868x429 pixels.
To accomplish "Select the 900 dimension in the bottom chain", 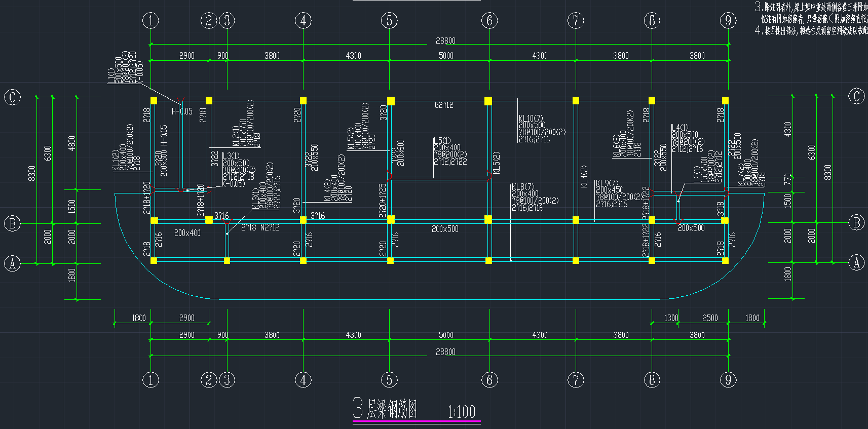I will point(223,335).
